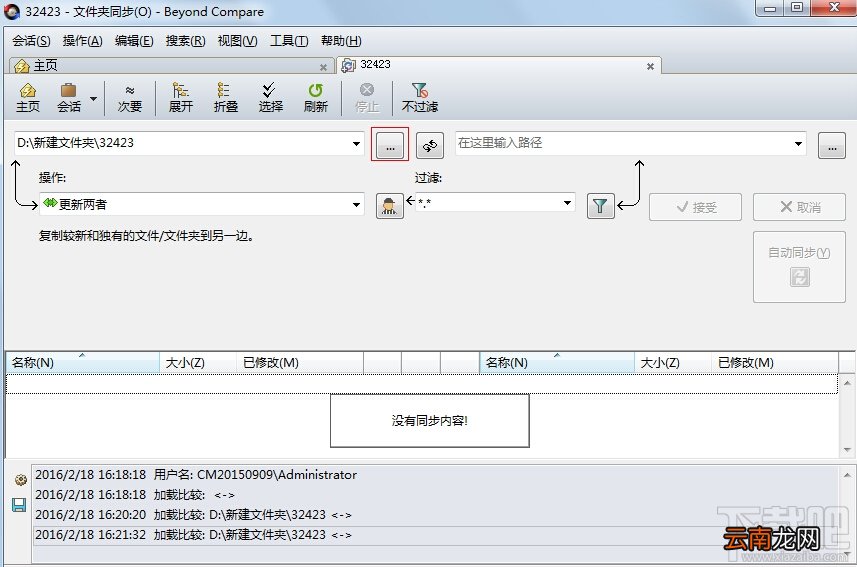
Task: Open the 帮助(H) menu
Action: click(341, 41)
